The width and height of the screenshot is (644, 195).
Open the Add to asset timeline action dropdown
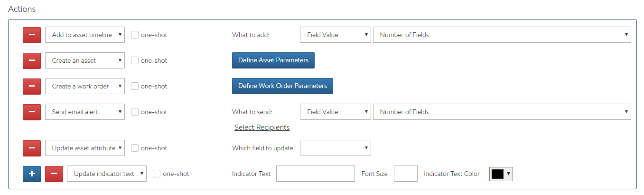[x=85, y=35]
